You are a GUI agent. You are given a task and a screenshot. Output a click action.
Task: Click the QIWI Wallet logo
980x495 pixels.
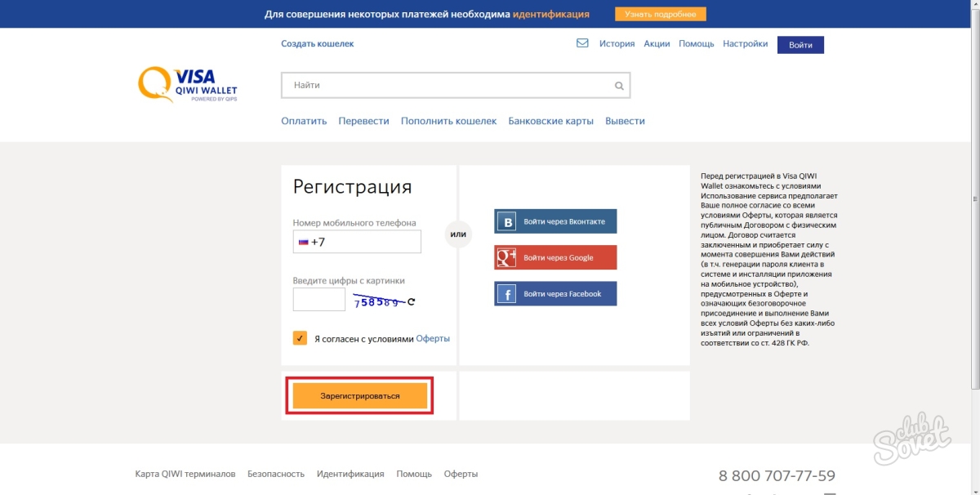[x=188, y=84]
